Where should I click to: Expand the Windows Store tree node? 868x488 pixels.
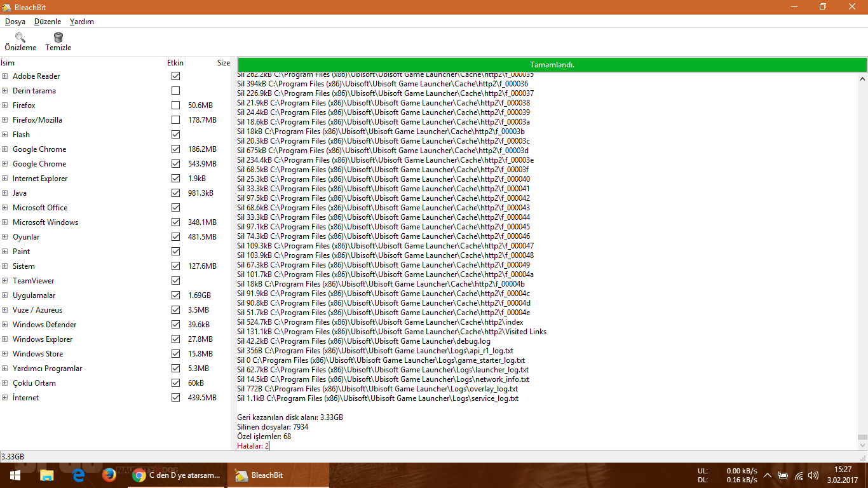(x=4, y=354)
